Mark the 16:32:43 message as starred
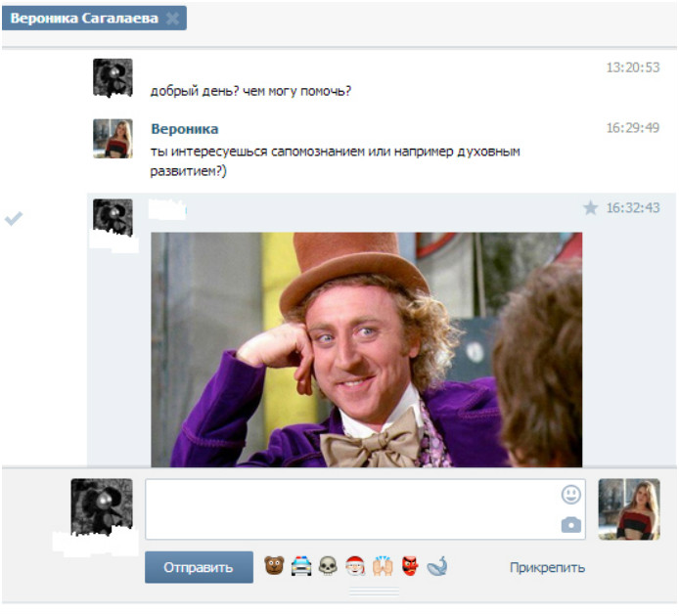 [590, 207]
